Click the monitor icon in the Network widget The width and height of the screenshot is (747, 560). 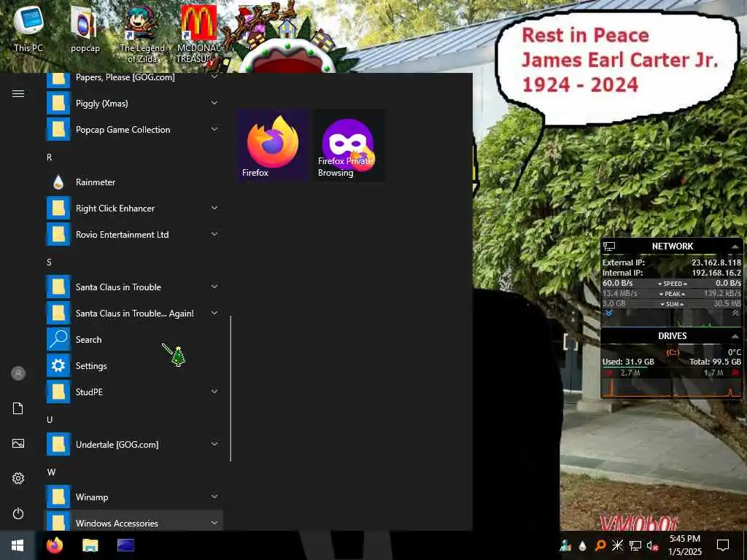(609, 246)
